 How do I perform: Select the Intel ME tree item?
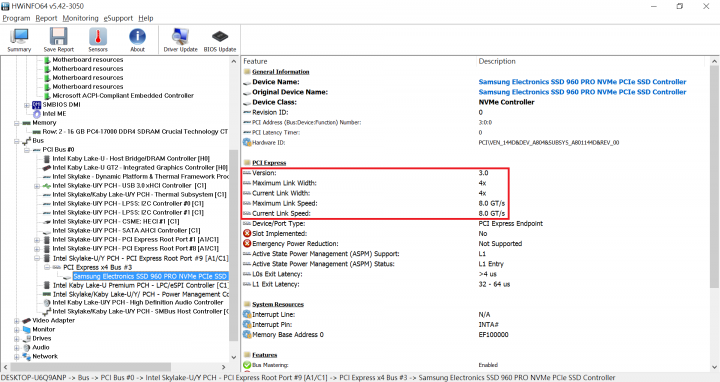pyautogui.click(x=54, y=113)
